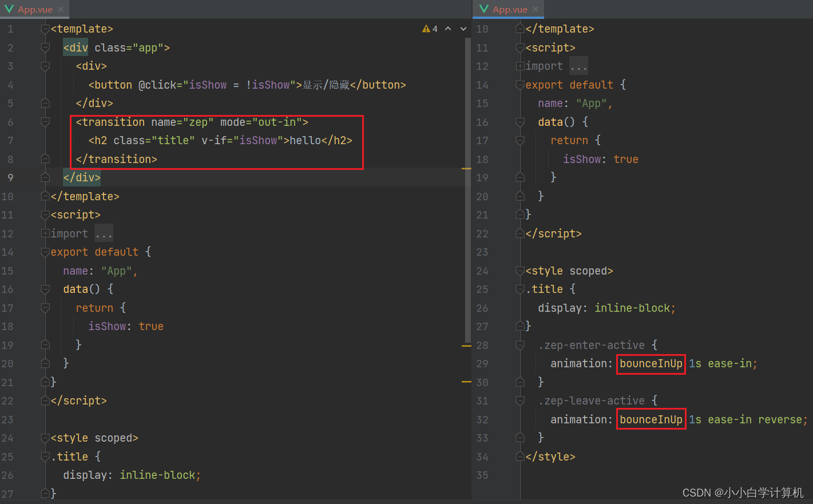
Task: Click .zep-enter-active selector text
Action: (592, 345)
